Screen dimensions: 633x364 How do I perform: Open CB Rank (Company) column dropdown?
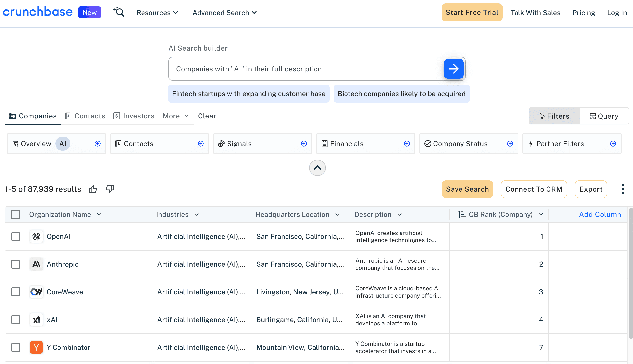[x=541, y=214]
